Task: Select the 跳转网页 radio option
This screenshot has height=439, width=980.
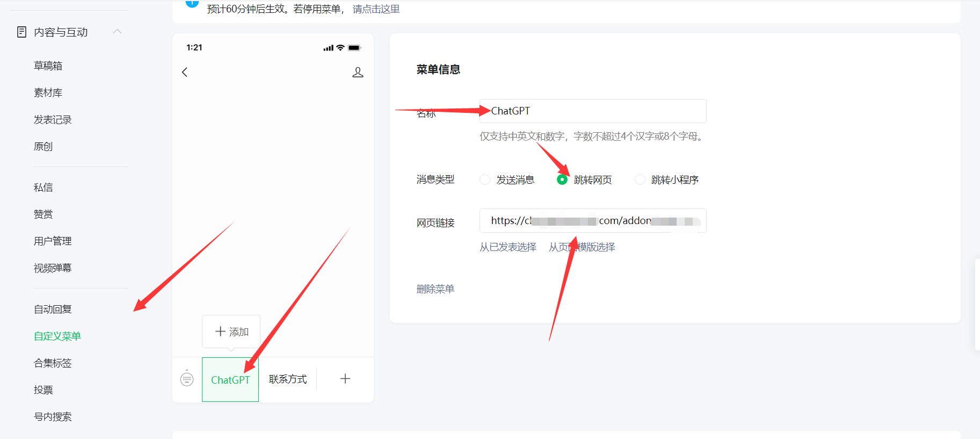Action: tap(562, 179)
